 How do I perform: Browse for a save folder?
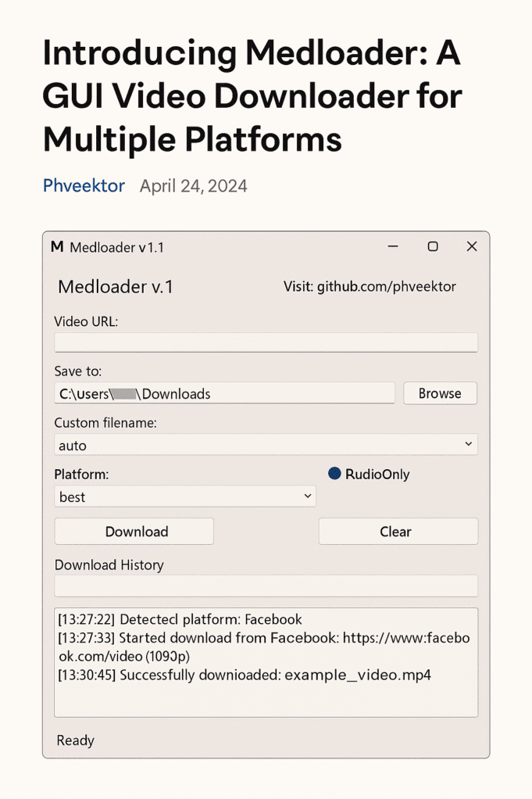click(440, 393)
